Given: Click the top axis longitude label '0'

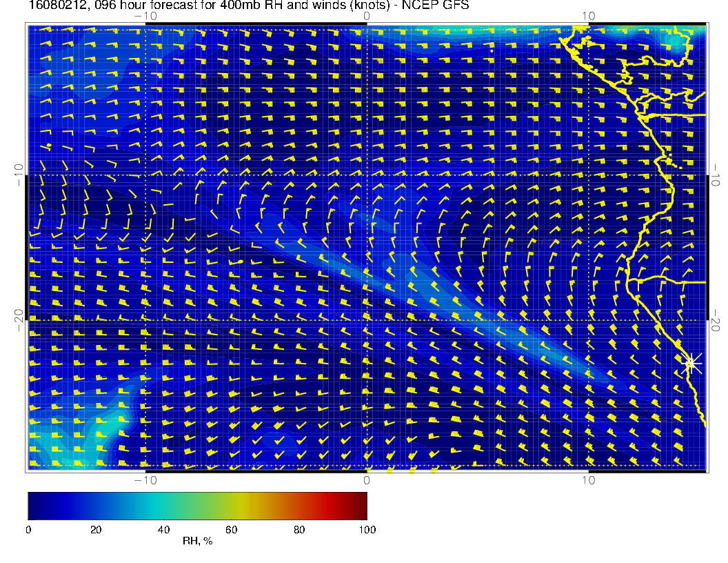Looking at the screenshot, I should [367, 17].
